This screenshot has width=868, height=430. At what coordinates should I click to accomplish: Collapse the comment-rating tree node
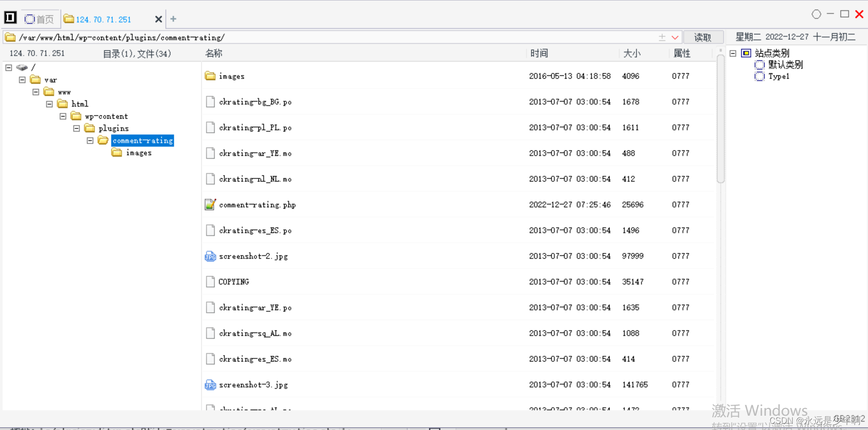[x=90, y=140]
